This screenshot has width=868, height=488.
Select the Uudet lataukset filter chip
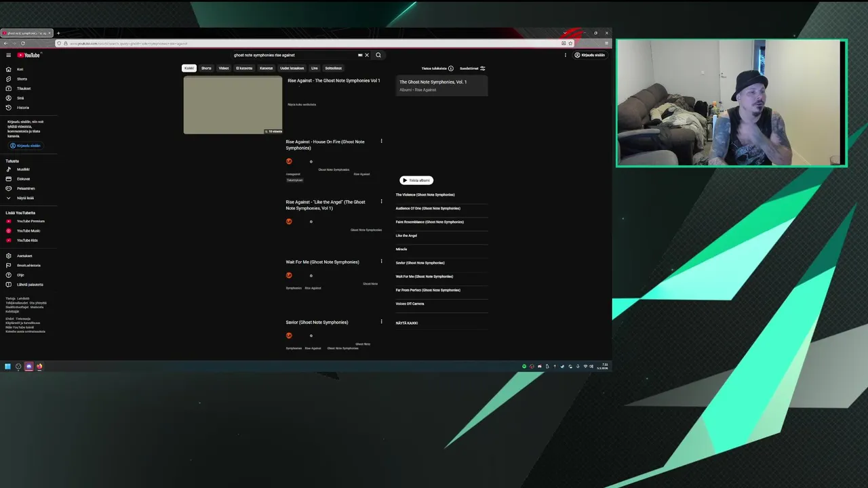292,68
